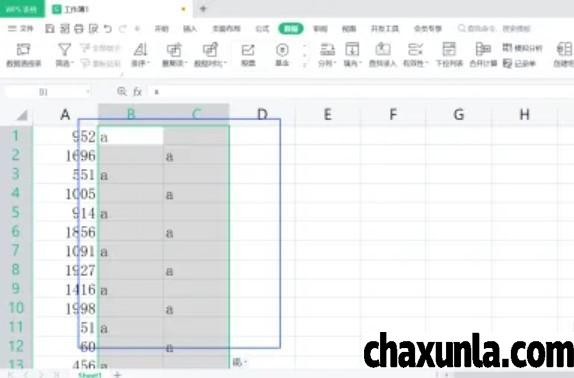Expand the Text to columns (分列) dropdown
The height and width of the screenshot is (378, 574).
point(327,63)
